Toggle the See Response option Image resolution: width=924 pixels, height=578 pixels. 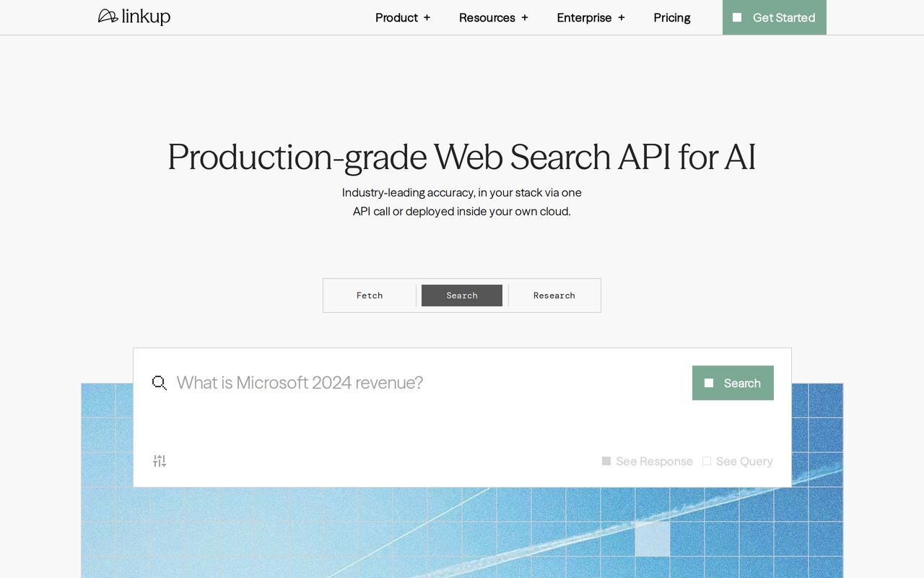coord(648,461)
